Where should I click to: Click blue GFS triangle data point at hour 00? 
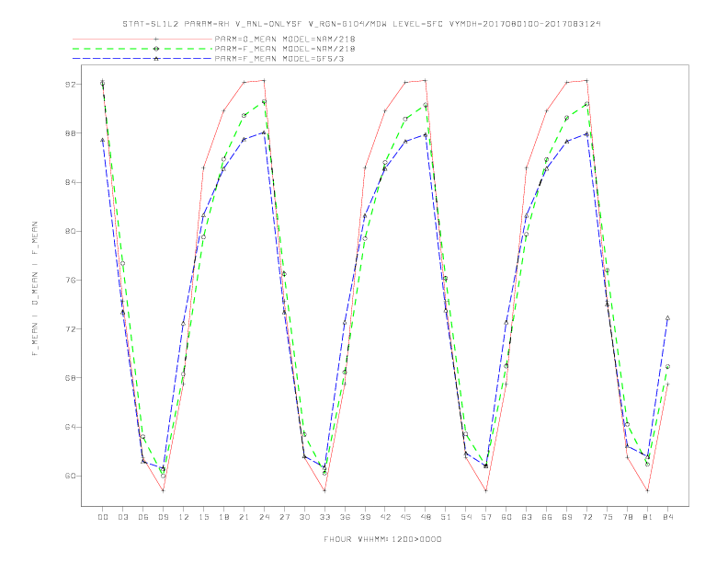tap(103, 140)
